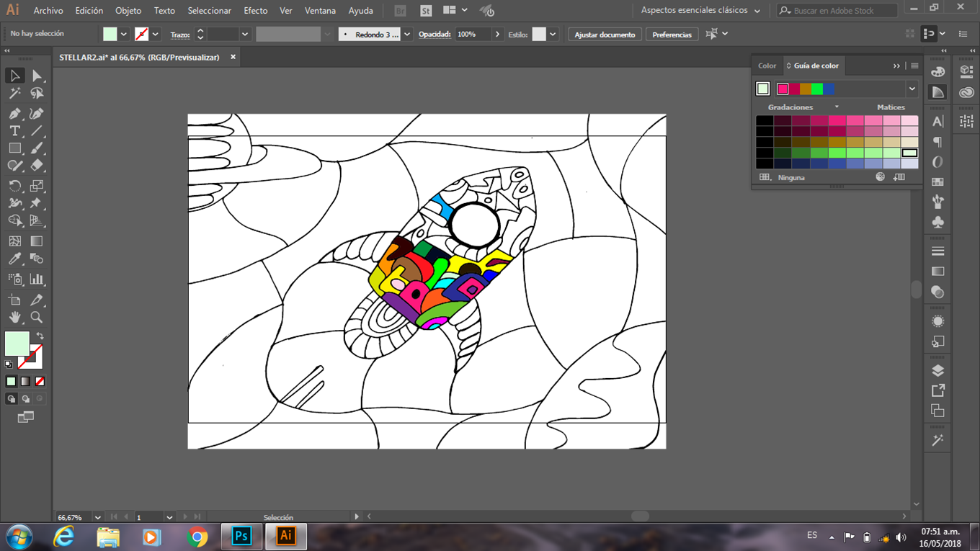The image size is (980, 551).
Task: Select the Zoom magnifier tool
Action: [x=37, y=317]
